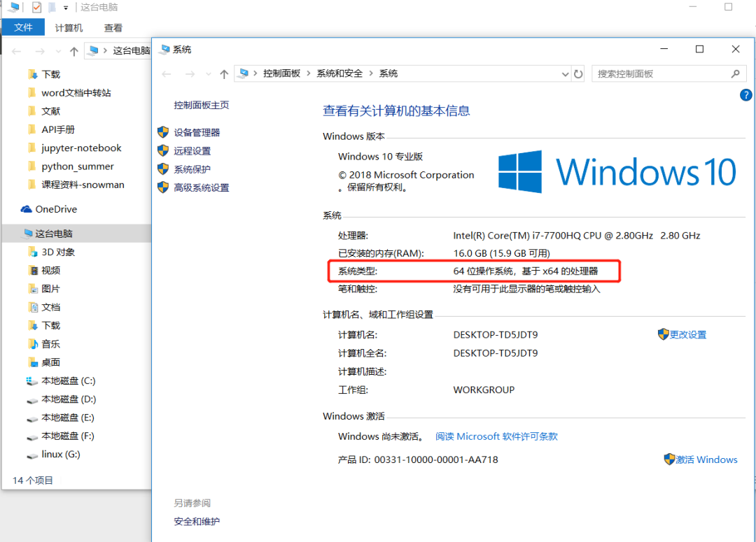
Task: Select 视频 folder
Action: point(50,270)
